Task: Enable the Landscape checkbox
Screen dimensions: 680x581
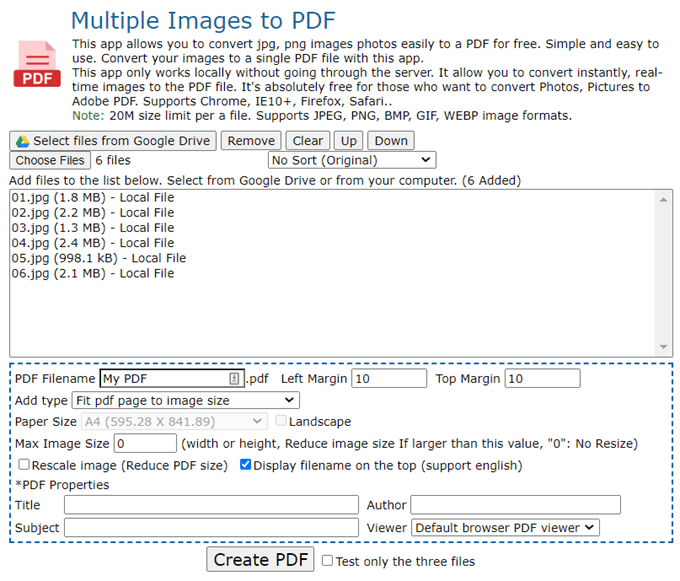Action: point(281,421)
